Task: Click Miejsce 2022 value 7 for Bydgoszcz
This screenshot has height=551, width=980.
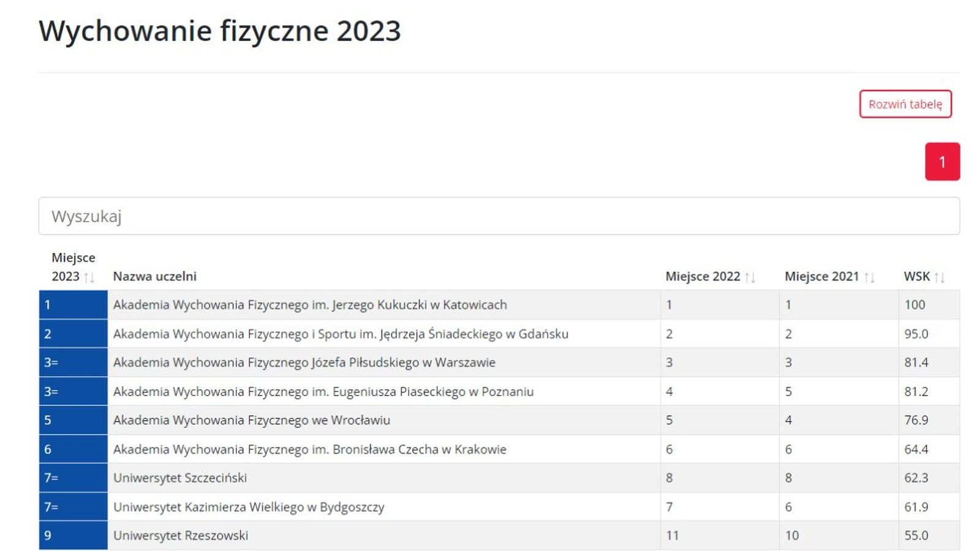Action: 669,507
